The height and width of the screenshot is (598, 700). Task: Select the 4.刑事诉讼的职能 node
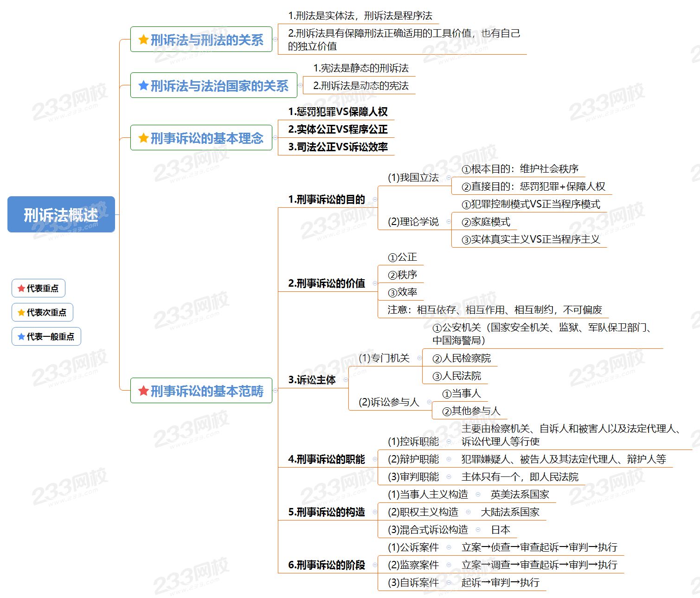pyautogui.click(x=326, y=459)
